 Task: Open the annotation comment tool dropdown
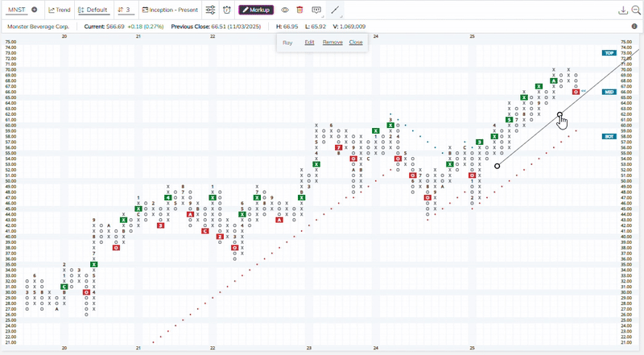click(316, 10)
